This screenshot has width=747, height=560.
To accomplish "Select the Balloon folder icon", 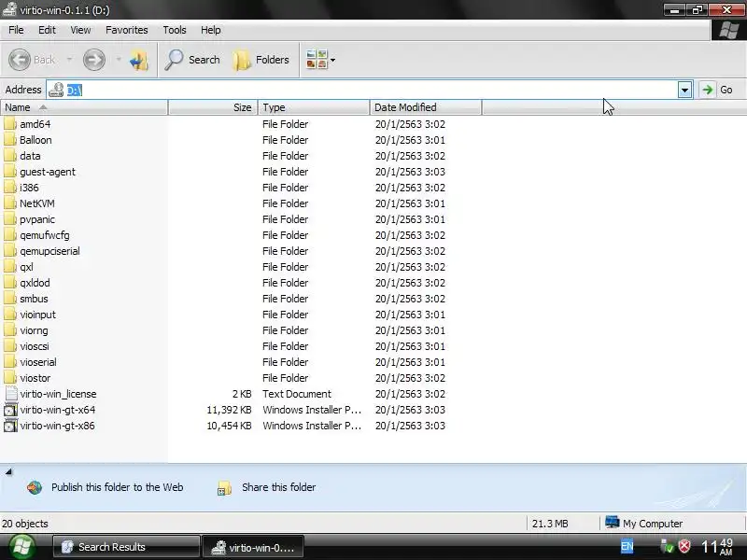I will [10, 140].
